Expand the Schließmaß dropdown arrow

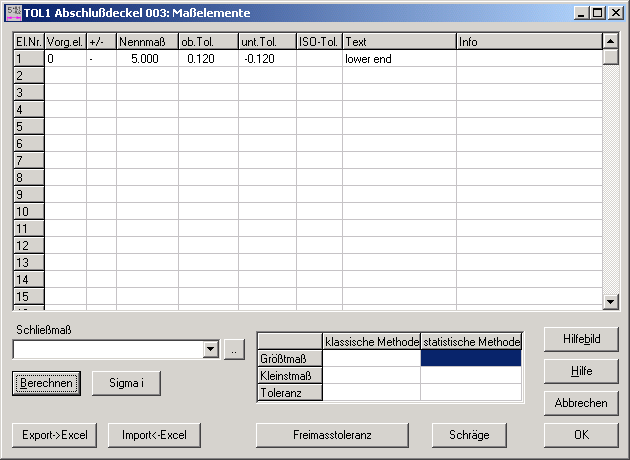(x=210, y=349)
